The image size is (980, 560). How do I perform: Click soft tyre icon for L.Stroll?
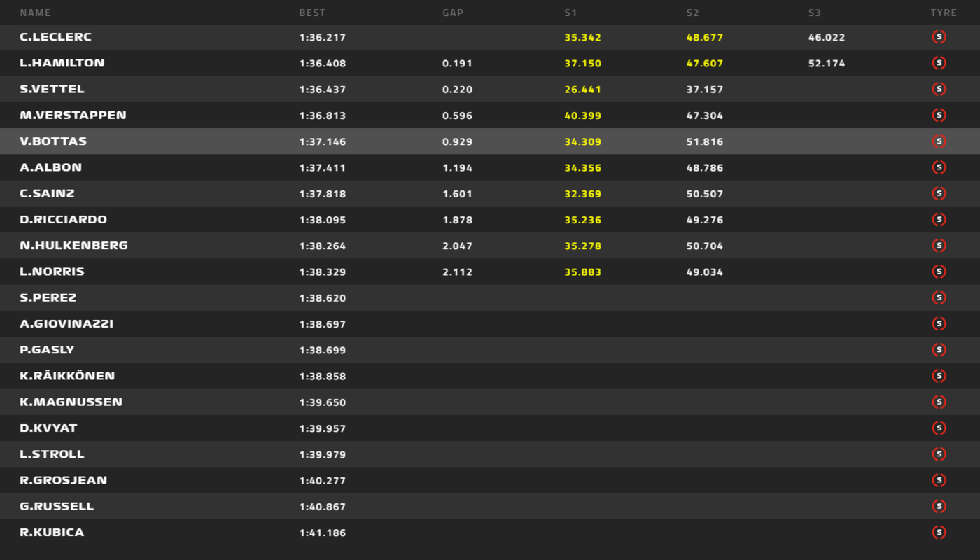939,454
